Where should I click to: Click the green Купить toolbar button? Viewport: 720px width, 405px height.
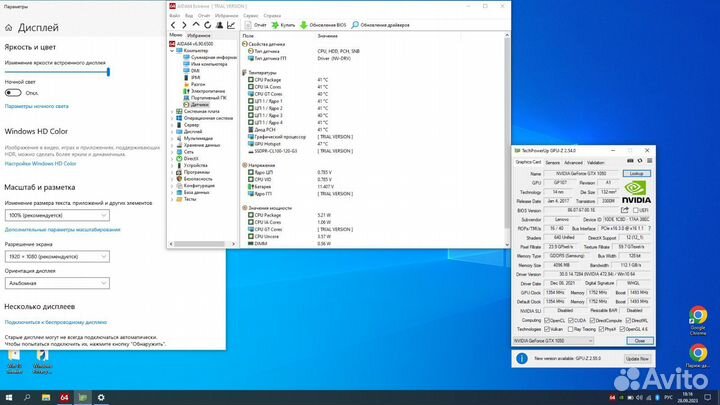[x=283, y=25]
